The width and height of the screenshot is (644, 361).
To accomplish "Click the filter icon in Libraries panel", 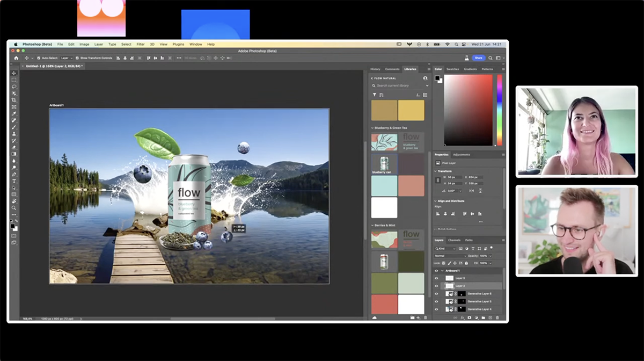I will pyautogui.click(x=375, y=95).
